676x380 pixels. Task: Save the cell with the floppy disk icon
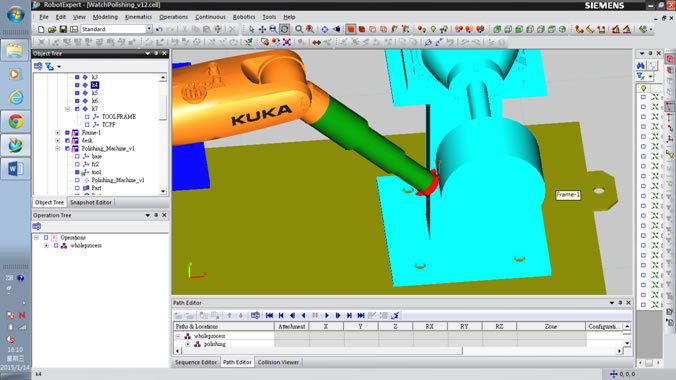(x=63, y=29)
